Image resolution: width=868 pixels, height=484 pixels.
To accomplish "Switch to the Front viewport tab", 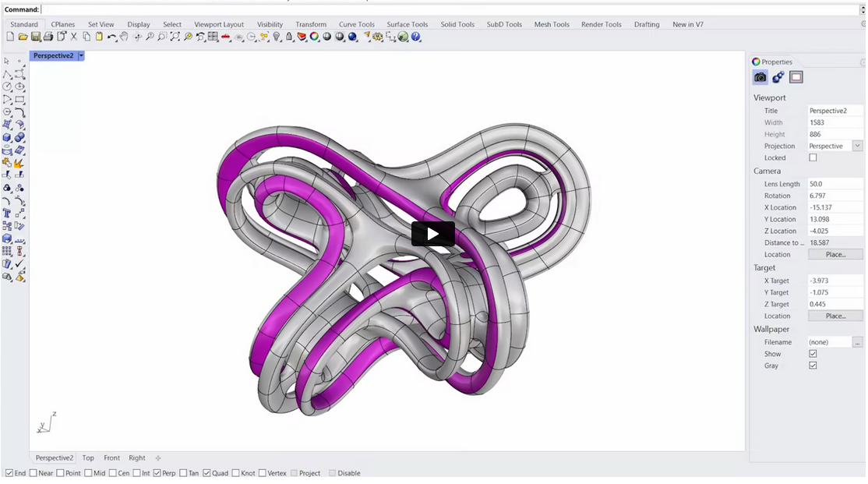I will tap(111, 458).
